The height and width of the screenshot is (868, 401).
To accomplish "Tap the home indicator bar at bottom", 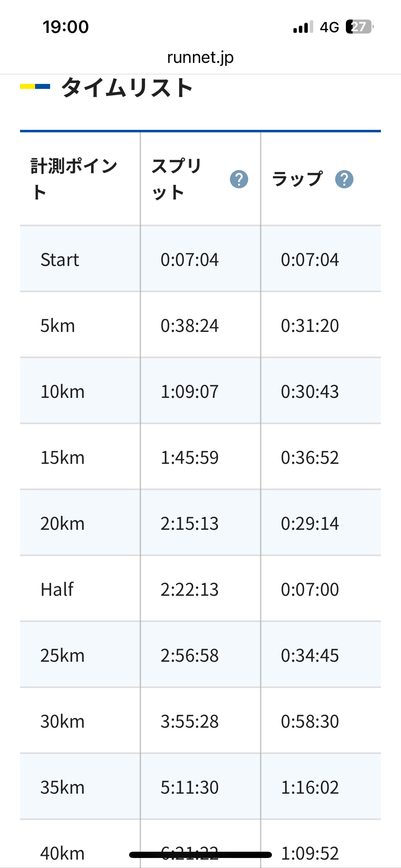I will (x=200, y=855).
